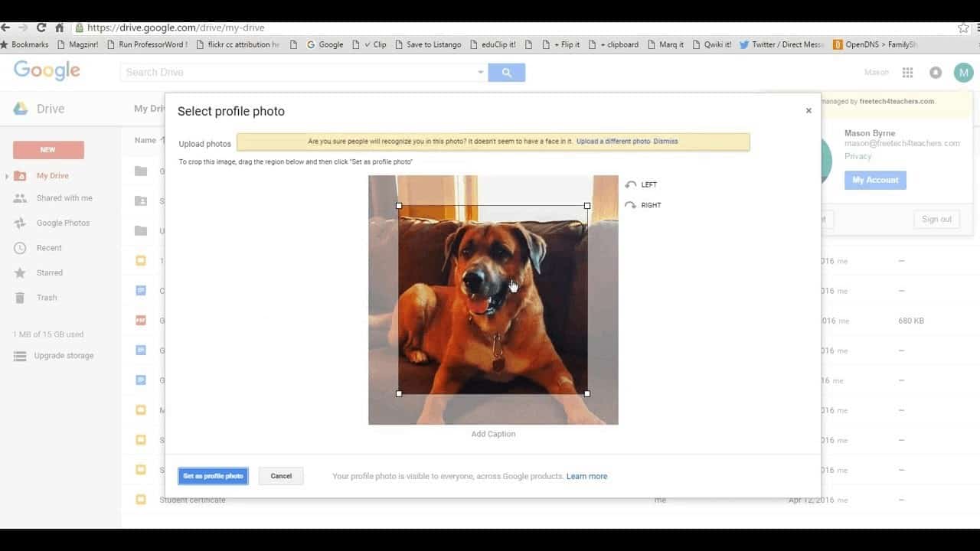Open Google notifications bell
980x551 pixels.
935,72
